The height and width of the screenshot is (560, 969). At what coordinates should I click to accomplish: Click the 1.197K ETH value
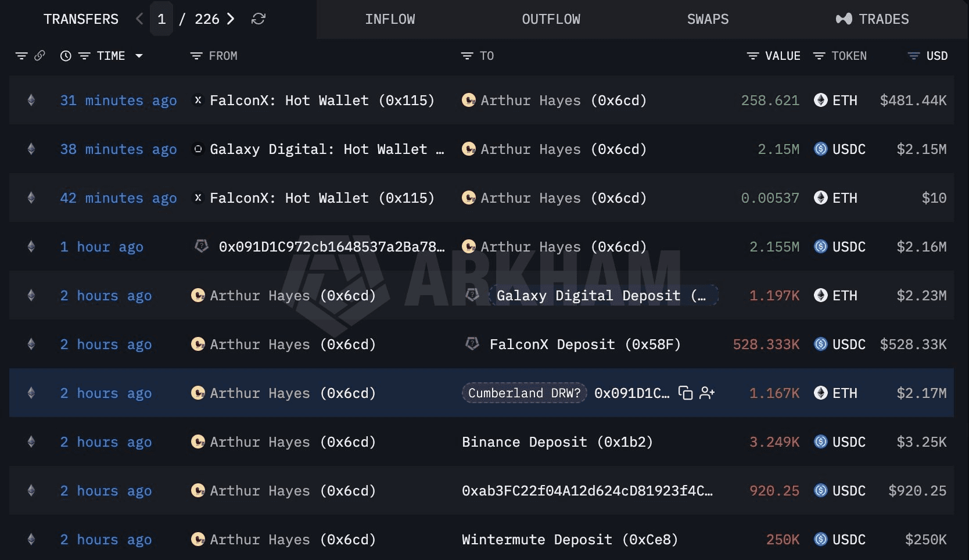tap(774, 296)
